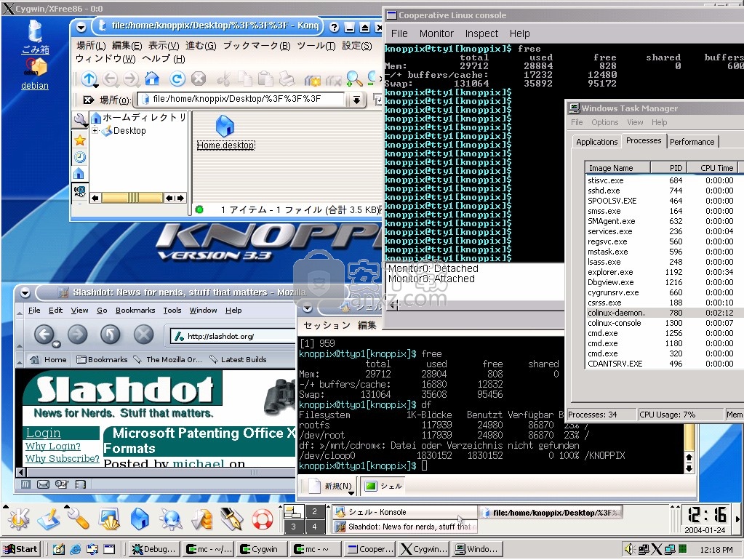Click the Windows Start button

[21, 550]
